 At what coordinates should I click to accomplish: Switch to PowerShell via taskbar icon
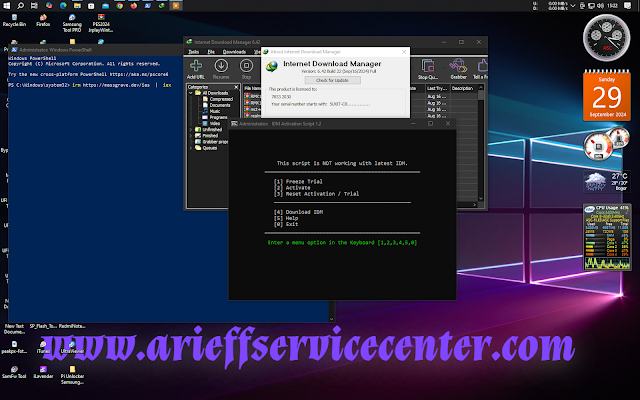(148, 6)
